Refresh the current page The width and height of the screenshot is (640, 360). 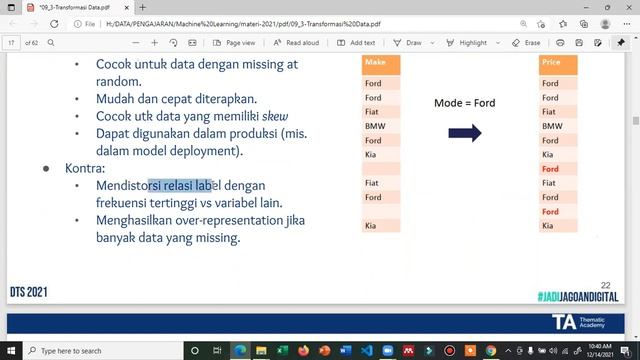click(x=54, y=24)
